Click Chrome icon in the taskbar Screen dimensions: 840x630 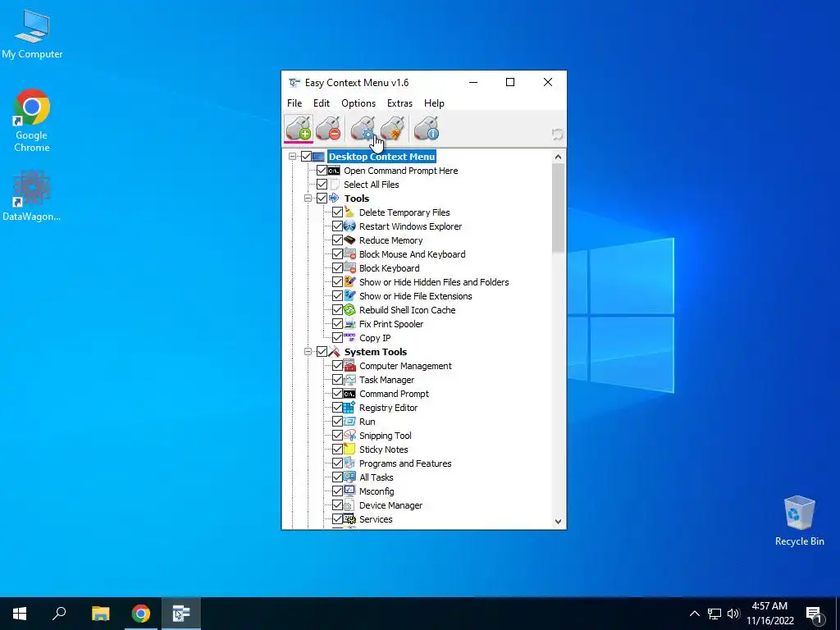click(141, 614)
